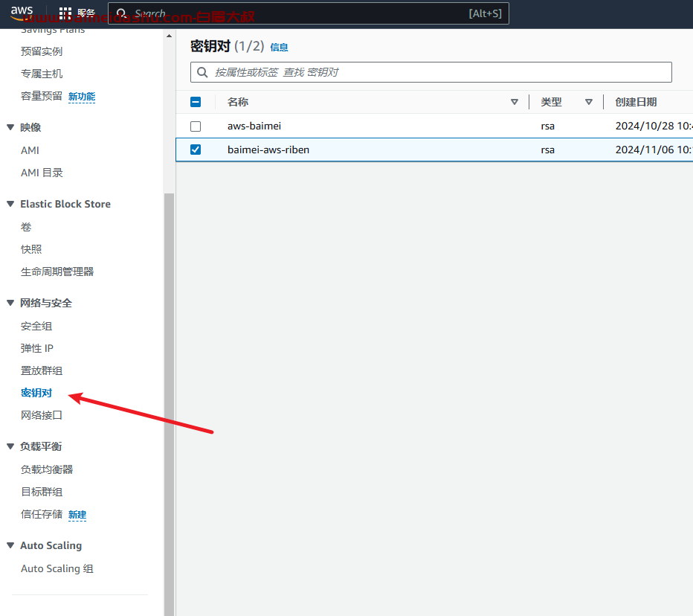Navigate to 安全组

click(36, 327)
